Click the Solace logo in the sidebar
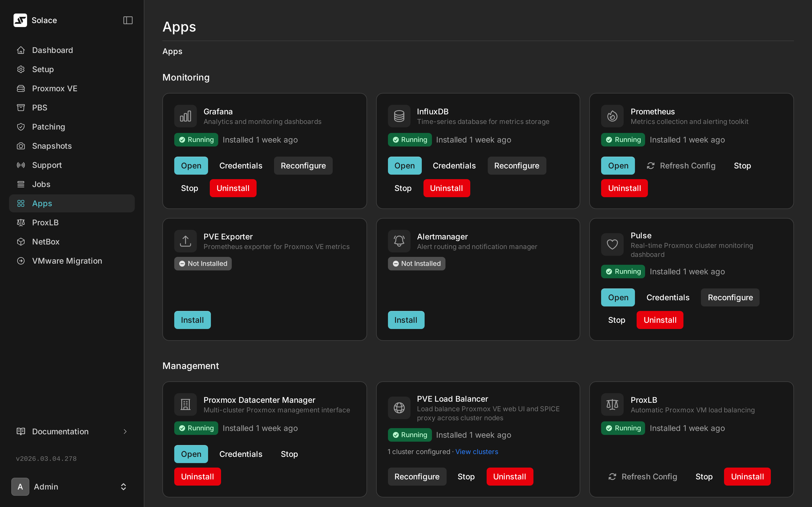Image resolution: width=812 pixels, height=507 pixels. coord(20,20)
